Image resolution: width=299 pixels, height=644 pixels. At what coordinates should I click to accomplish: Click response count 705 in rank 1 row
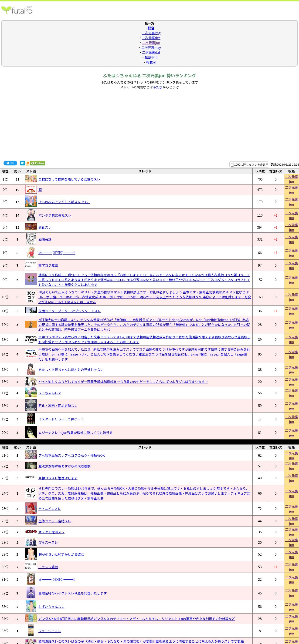[260, 179]
